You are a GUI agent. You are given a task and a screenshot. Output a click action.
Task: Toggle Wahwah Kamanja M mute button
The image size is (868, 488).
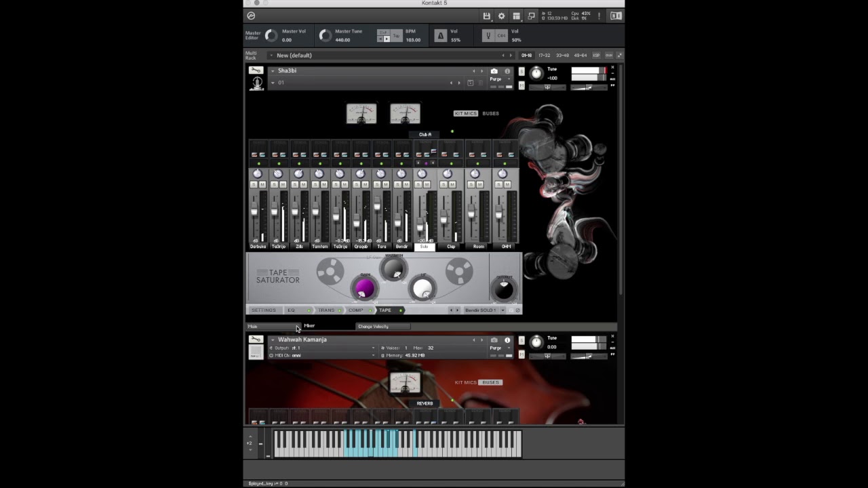coord(521,354)
